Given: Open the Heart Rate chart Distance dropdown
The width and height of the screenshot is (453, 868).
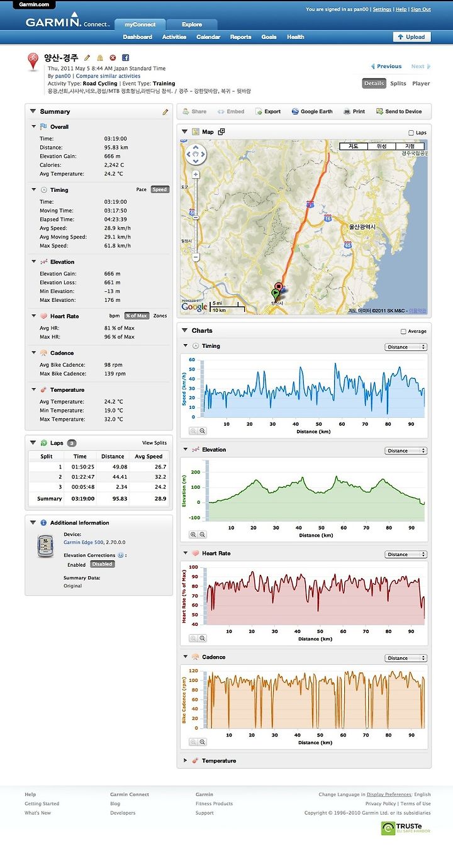Looking at the screenshot, I should click(x=406, y=555).
